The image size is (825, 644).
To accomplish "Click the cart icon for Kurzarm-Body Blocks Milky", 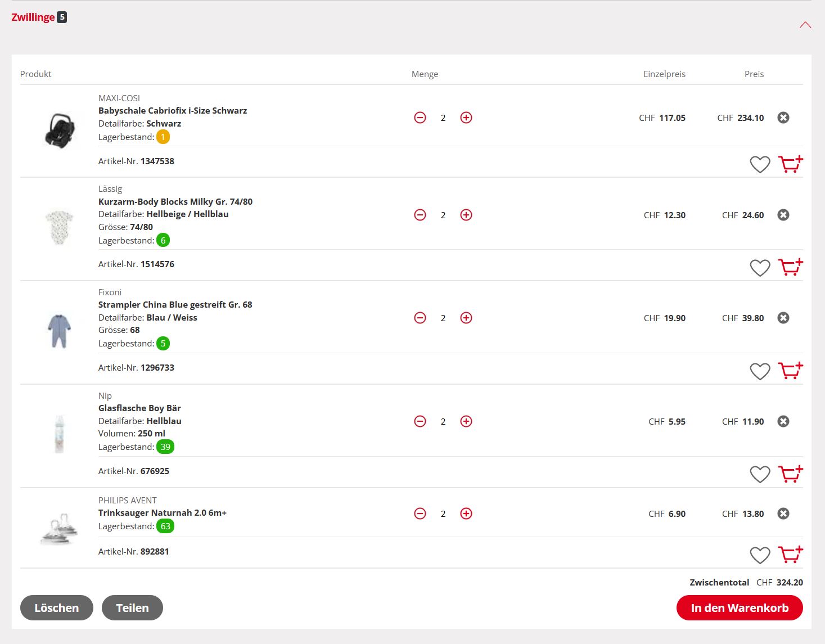I will 791,267.
